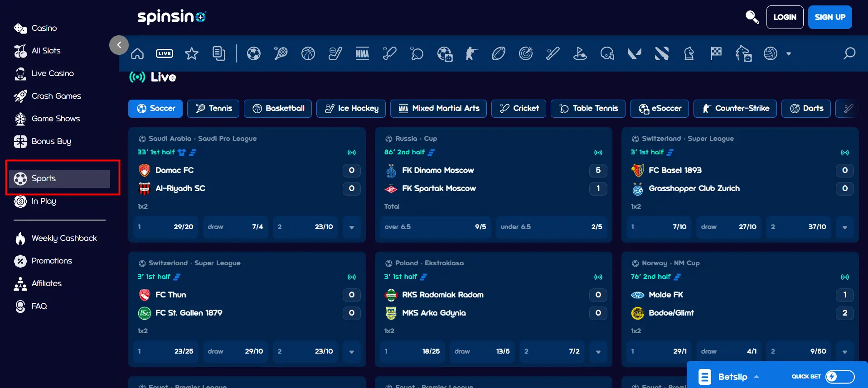Image resolution: width=868 pixels, height=388 pixels.
Task: Select the tennis racket icon in toolbar
Action: pos(281,54)
